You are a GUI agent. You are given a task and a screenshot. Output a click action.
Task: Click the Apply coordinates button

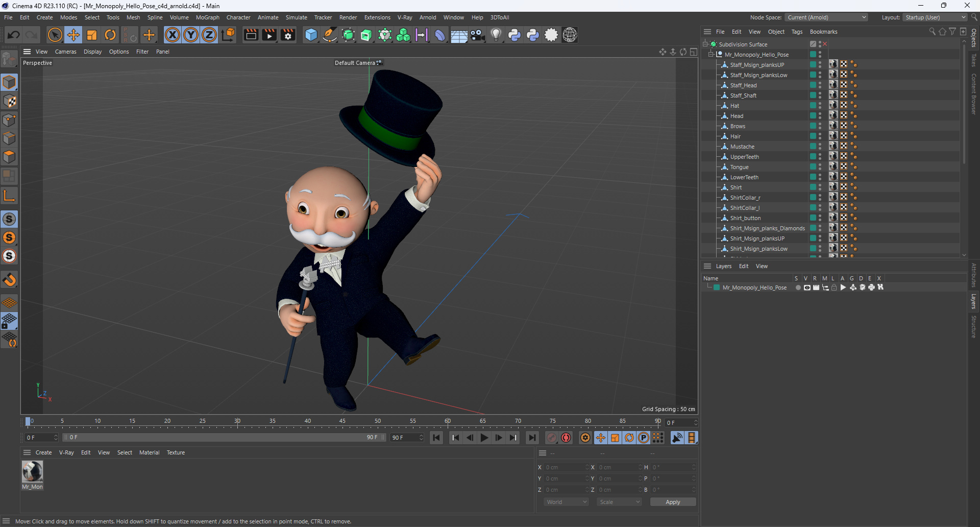[673, 502]
